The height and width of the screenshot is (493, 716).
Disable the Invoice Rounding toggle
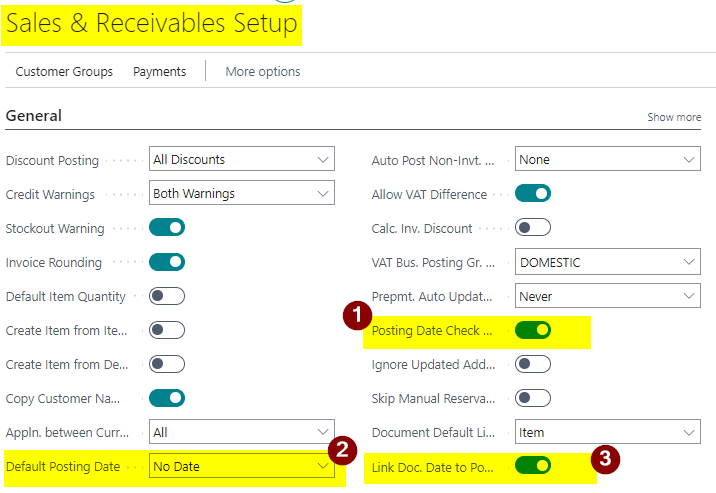(167, 262)
